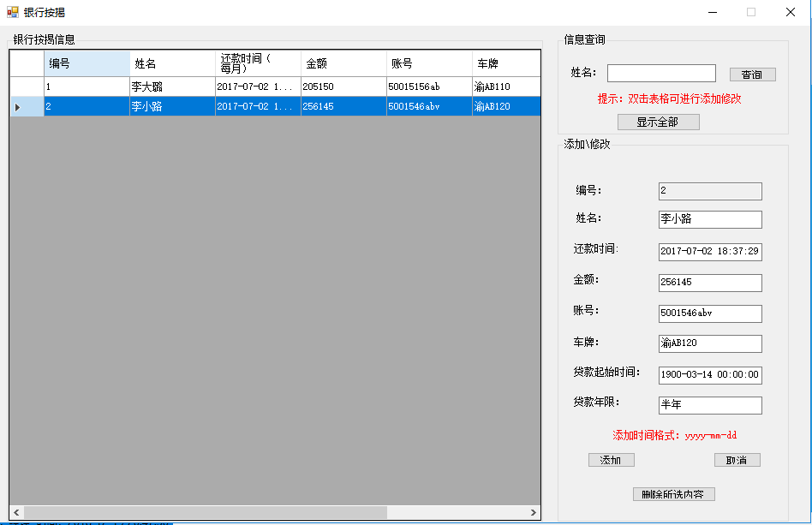The width and height of the screenshot is (812, 525).
Task: Click the 金额 column header
Action: click(x=343, y=63)
